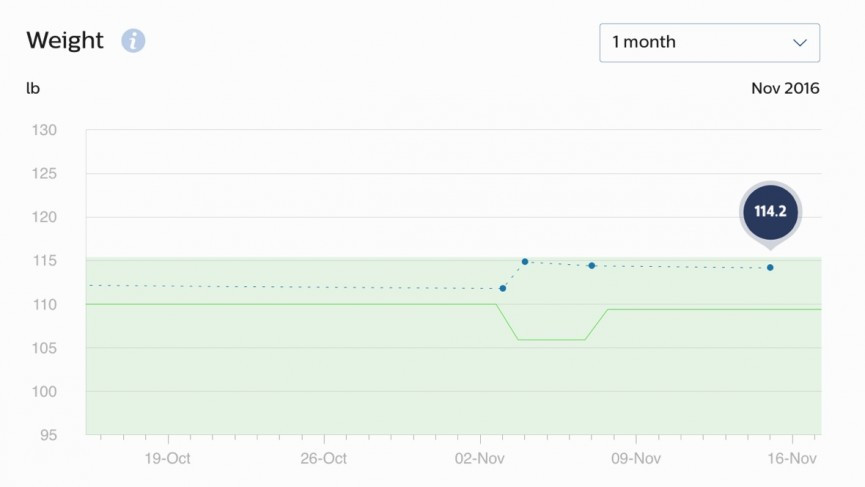
Task: Click the 02-Nov date on the axis
Action: (479, 459)
